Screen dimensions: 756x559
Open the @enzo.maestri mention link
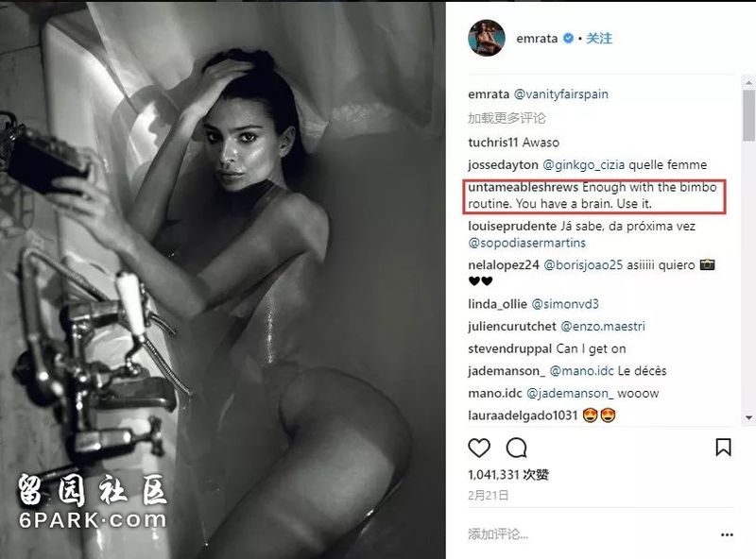coord(602,327)
